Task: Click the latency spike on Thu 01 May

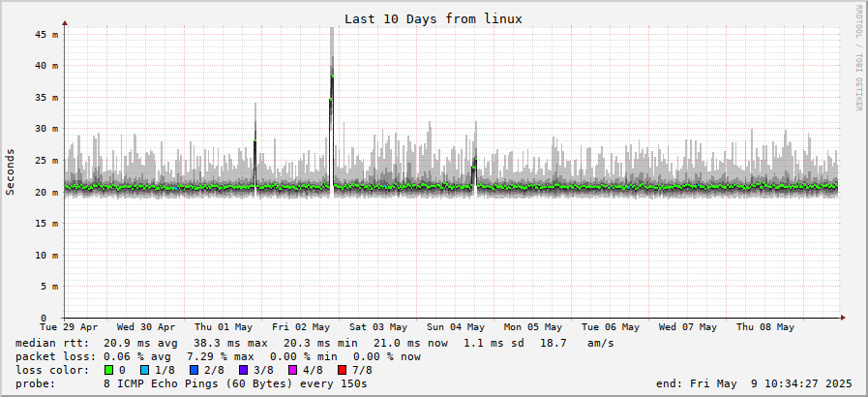Action: pos(255,145)
